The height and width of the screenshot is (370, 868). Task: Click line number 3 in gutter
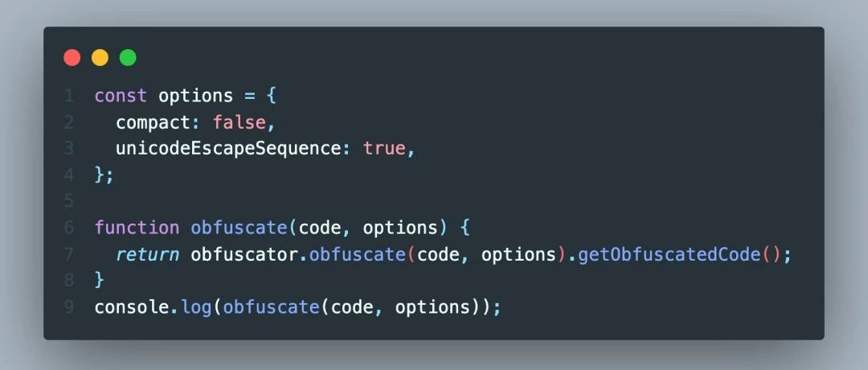tap(69, 149)
